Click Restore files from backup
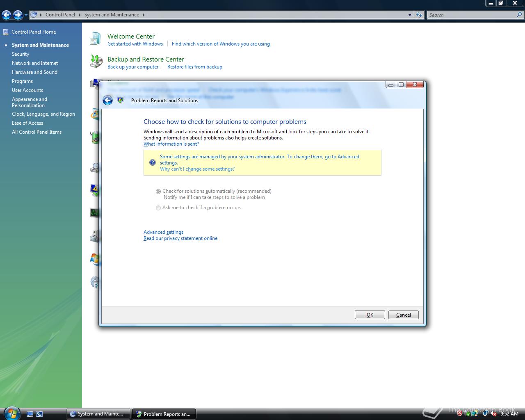 (x=195, y=67)
